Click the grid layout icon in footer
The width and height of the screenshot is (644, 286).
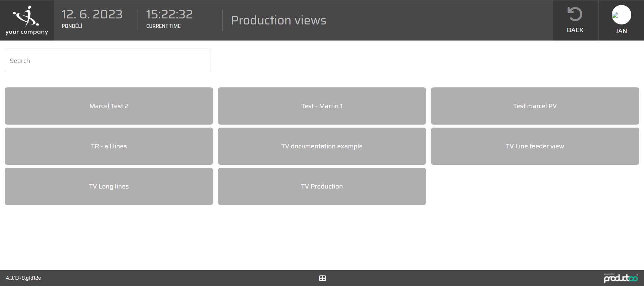[x=322, y=278]
